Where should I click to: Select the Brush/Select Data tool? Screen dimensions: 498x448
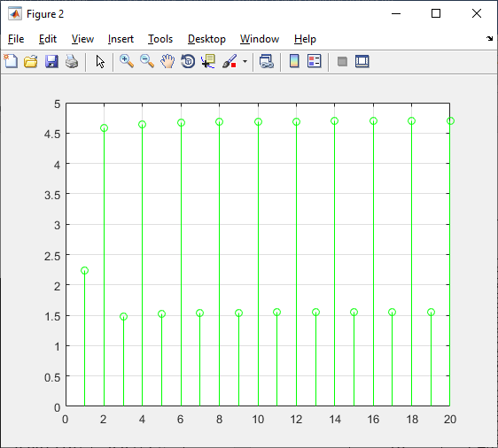tap(230, 61)
